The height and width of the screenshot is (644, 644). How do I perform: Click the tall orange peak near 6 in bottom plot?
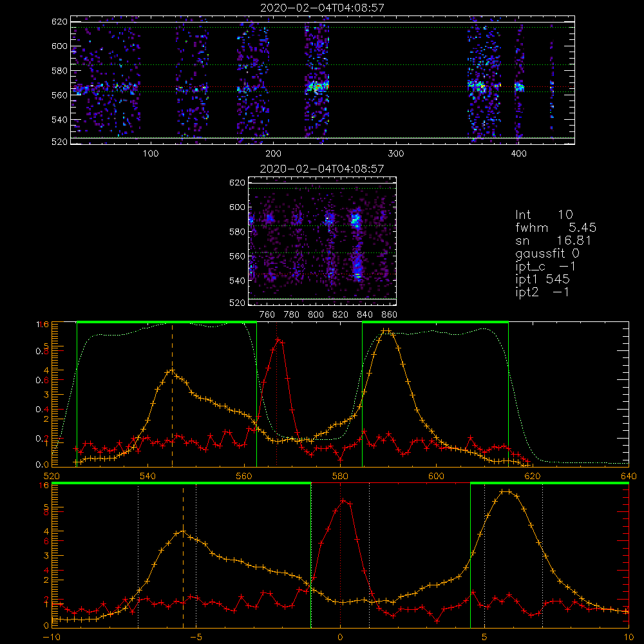coord(506,491)
